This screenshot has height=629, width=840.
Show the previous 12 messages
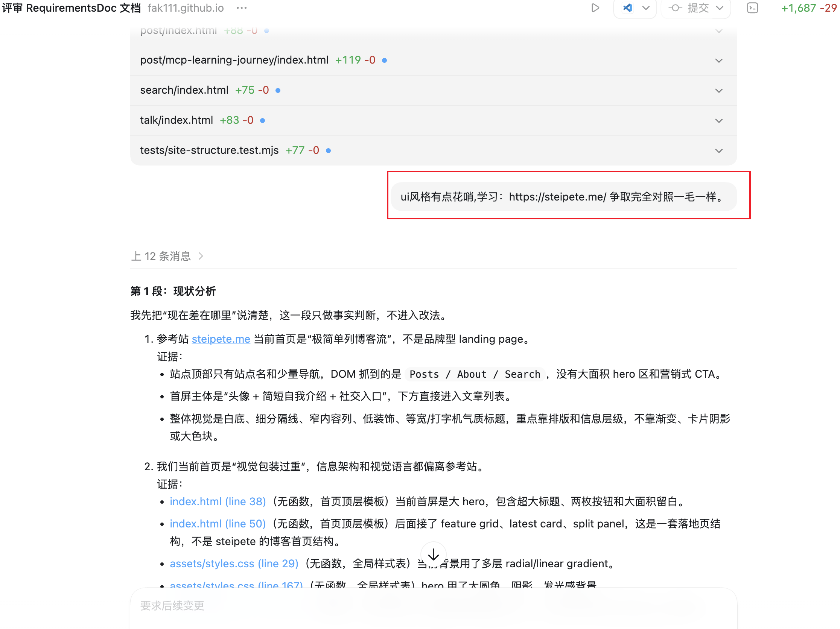pyautogui.click(x=167, y=256)
